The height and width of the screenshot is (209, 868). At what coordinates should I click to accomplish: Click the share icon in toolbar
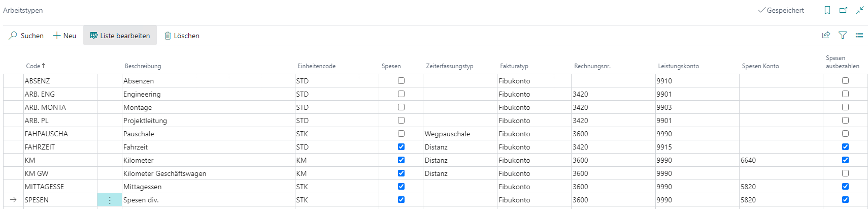tap(826, 35)
